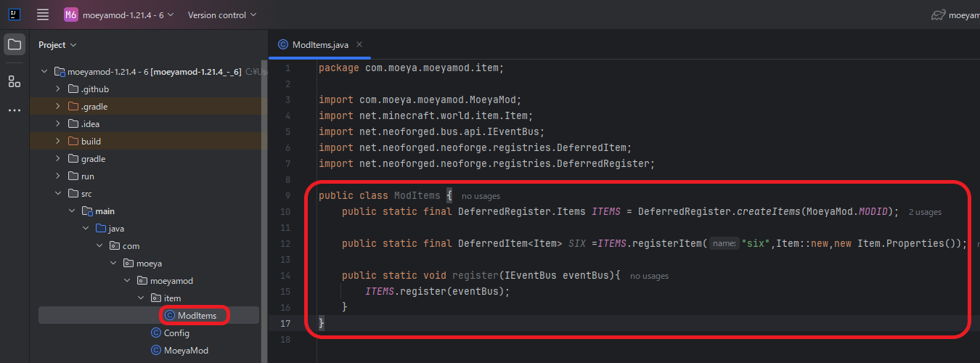The image size is (980, 363).
Task: Expand the .idea folder
Action: coord(58,124)
